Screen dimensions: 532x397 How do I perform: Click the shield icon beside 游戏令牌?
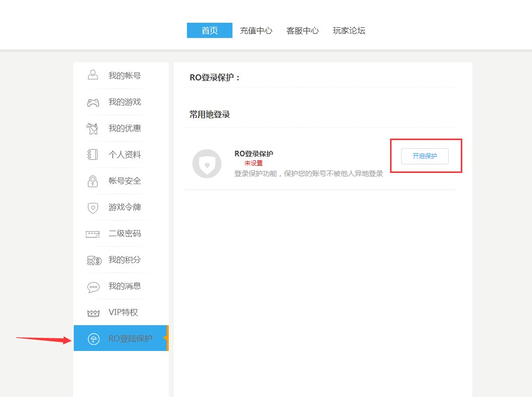point(93,208)
